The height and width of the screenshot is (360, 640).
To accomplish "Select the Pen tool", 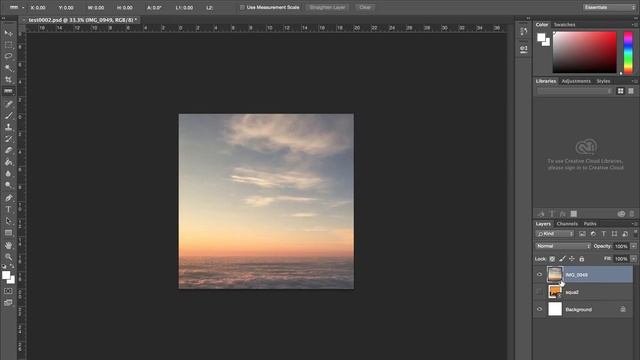I will pos(8,198).
